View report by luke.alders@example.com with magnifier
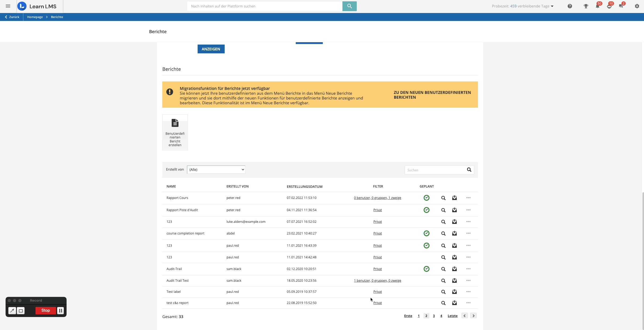Image resolution: width=644 pixels, height=330 pixels. click(443, 222)
